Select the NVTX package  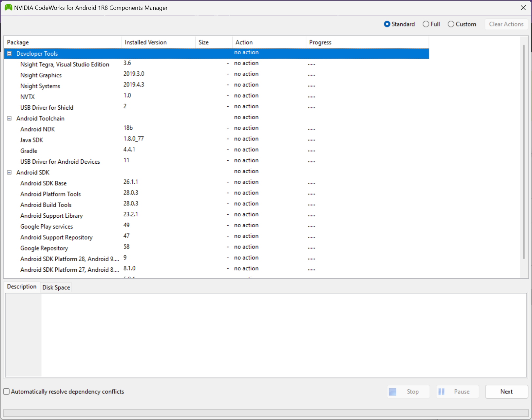[x=28, y=97]
